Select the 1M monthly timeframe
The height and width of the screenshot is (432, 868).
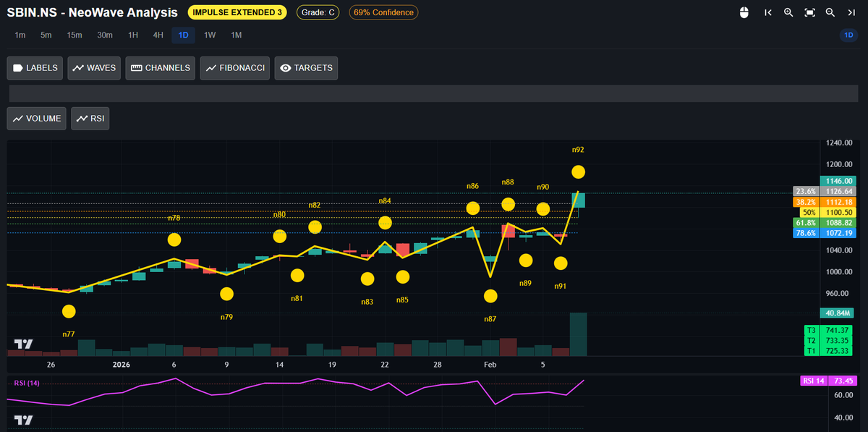pyautogui.click(x=237, y=35)
